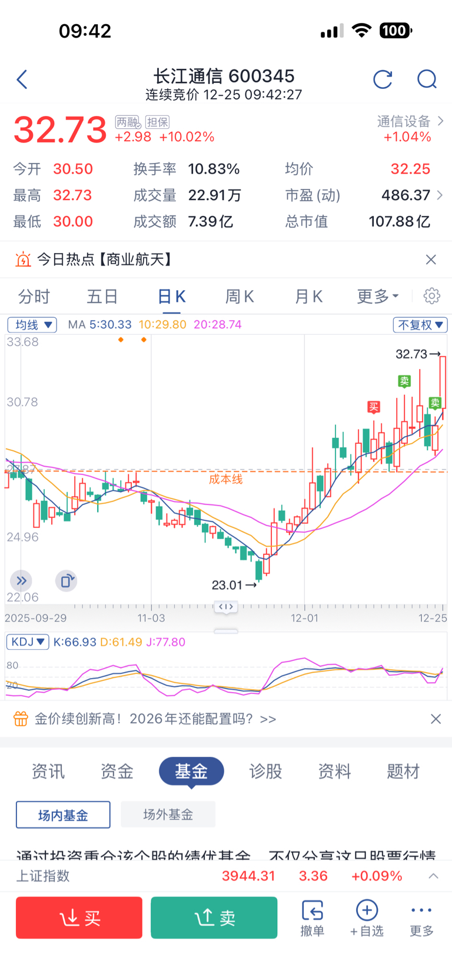Viewport: 452px width, 980px height.
Task: Select 场外基金 option
Action: 168,815
